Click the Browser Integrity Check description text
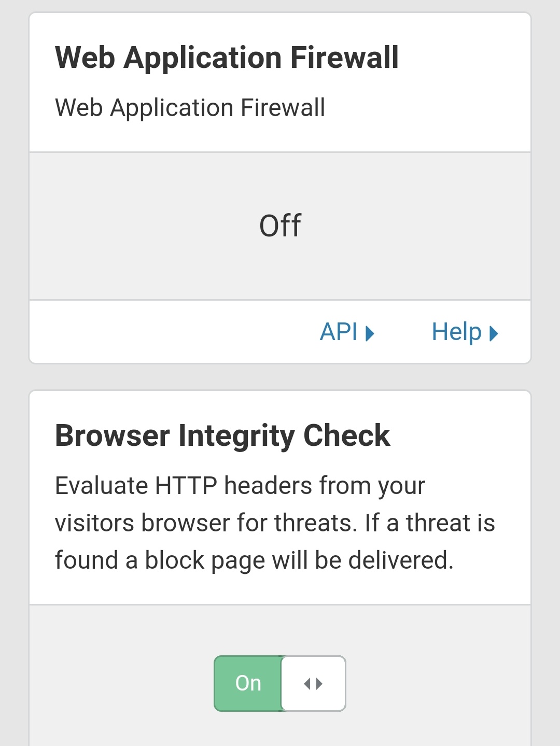560x746 pixels. coord(275,522)
